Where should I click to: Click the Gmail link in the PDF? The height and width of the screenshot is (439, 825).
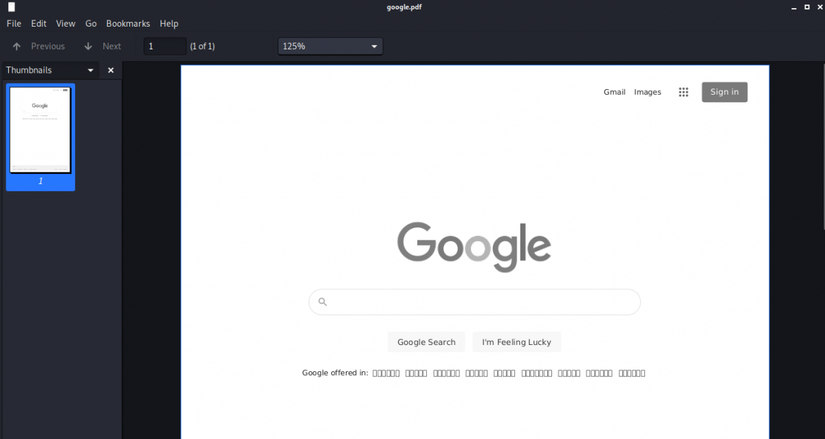click(614, 92)
